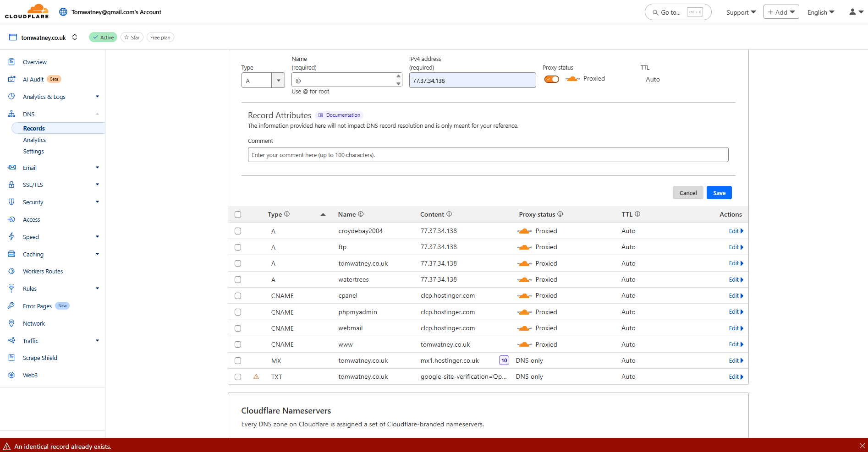Click the Type column info icon
Screen dimensions: 868x452
[x=287, y=214]
